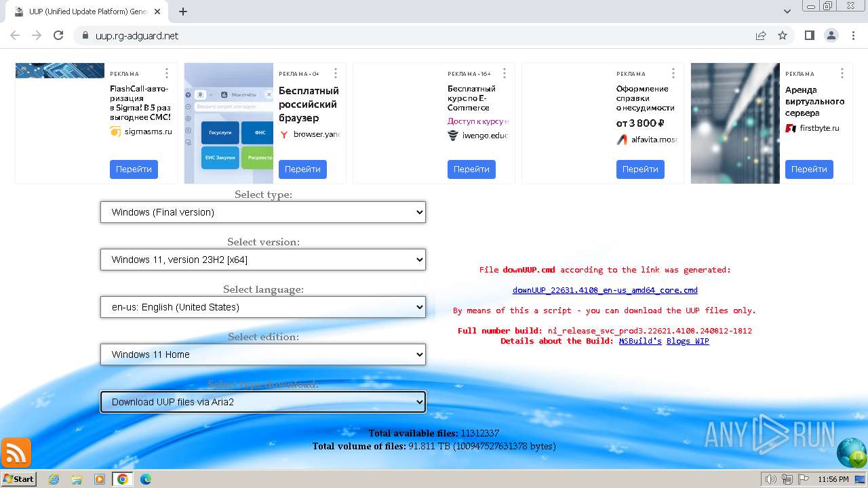Bookmark this page with the star icon

click(x=783, y=35)
